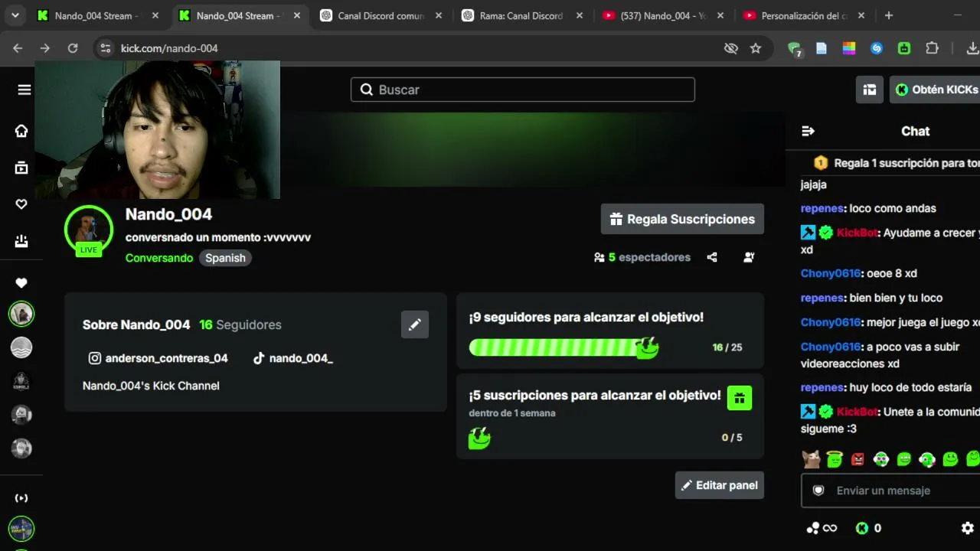Switch to the Personalización del canal tab
Viewport: 980px width, 551px height.
(805, 15)
